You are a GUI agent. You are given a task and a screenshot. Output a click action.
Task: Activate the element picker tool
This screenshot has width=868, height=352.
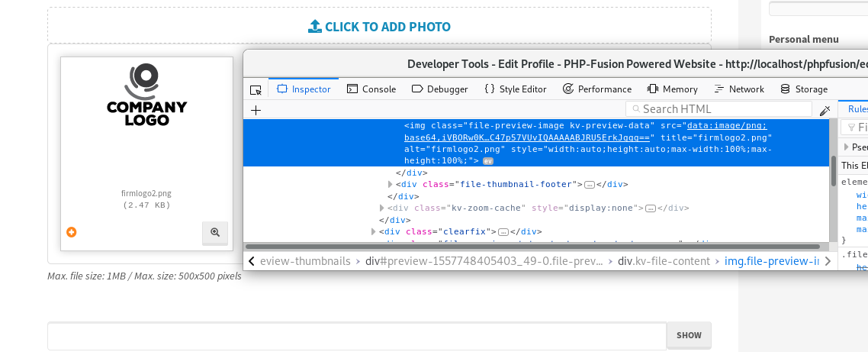point(256,89)
